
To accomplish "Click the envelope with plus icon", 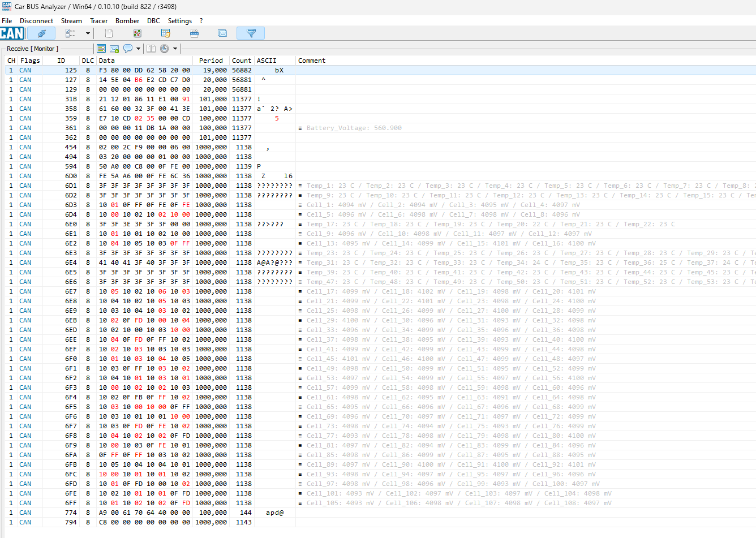I will point(114,49).
